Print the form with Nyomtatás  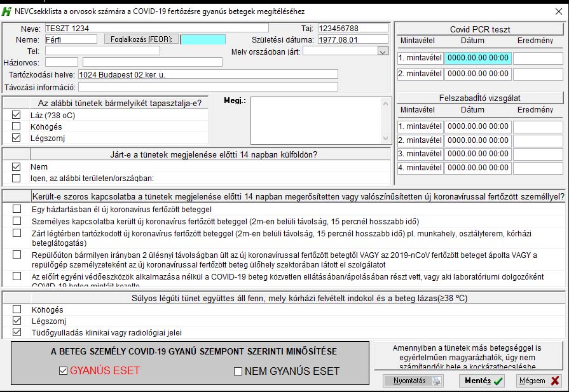coord(413,381)
